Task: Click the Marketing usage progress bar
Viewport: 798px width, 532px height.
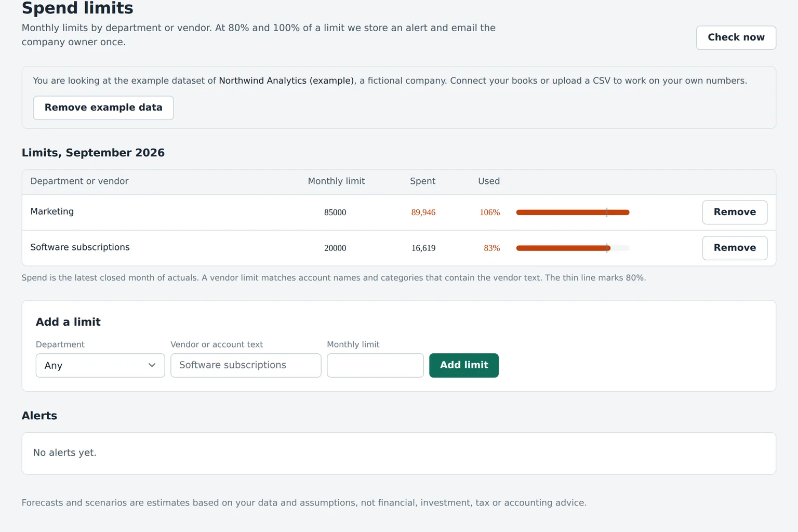Action: point(573,212)
